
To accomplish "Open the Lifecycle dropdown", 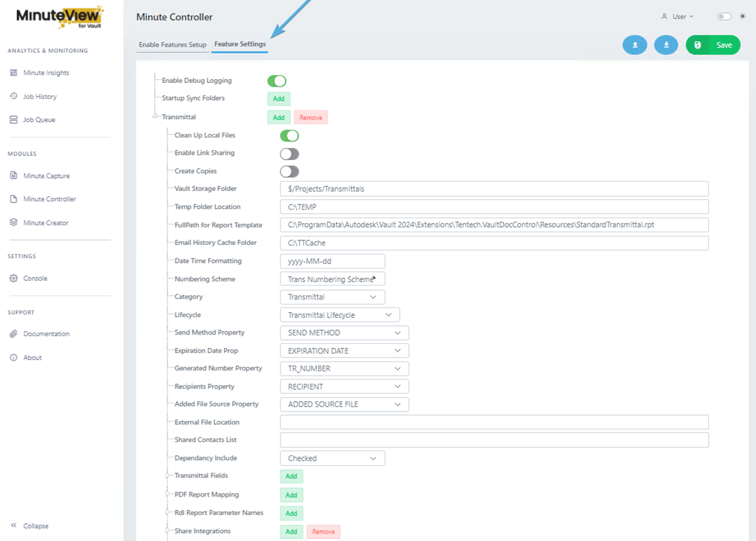I will [x=339, y=315].
